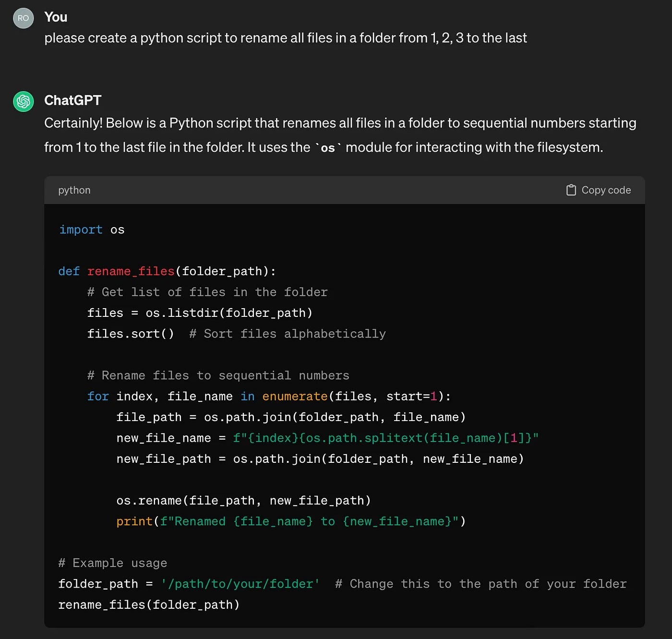Click the inline os code snippet
The width and height of the screenshot is (672, 639).
point(328,148)
